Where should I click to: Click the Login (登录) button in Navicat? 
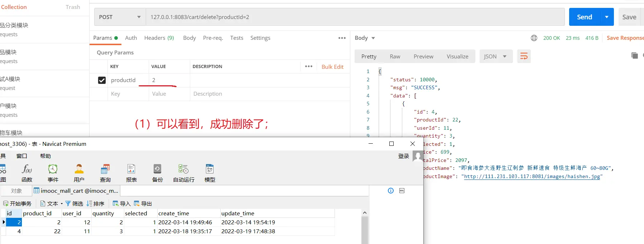click(x=404, y=156)
